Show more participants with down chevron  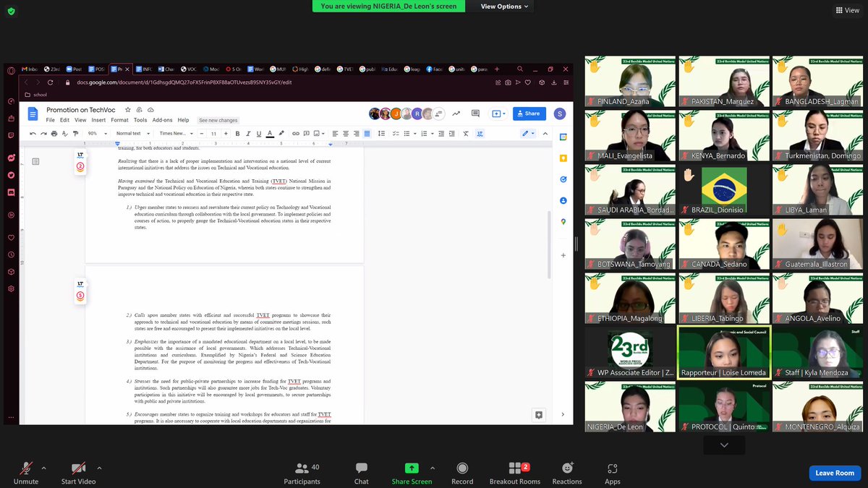pos(724,445)
